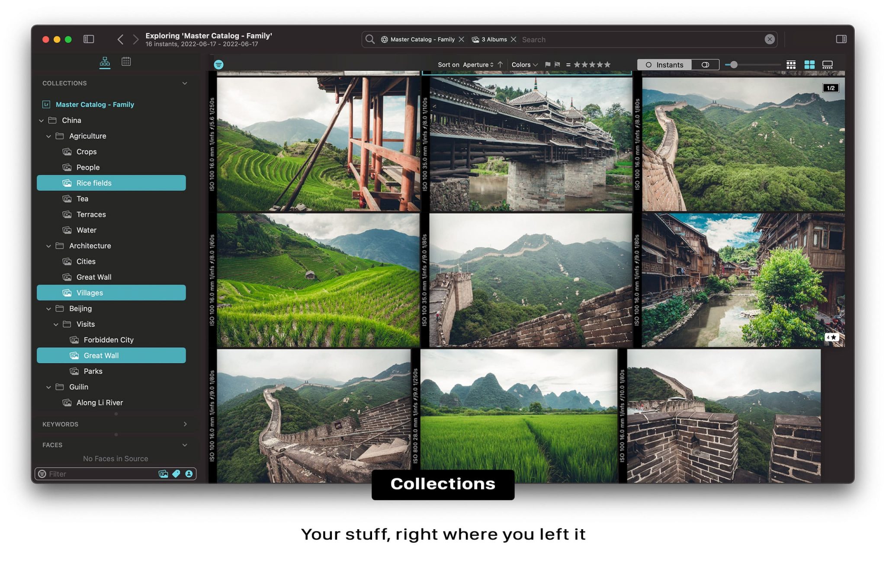
Task: Toggle the ascending sort arrow
Action: (x=501, y=64)
